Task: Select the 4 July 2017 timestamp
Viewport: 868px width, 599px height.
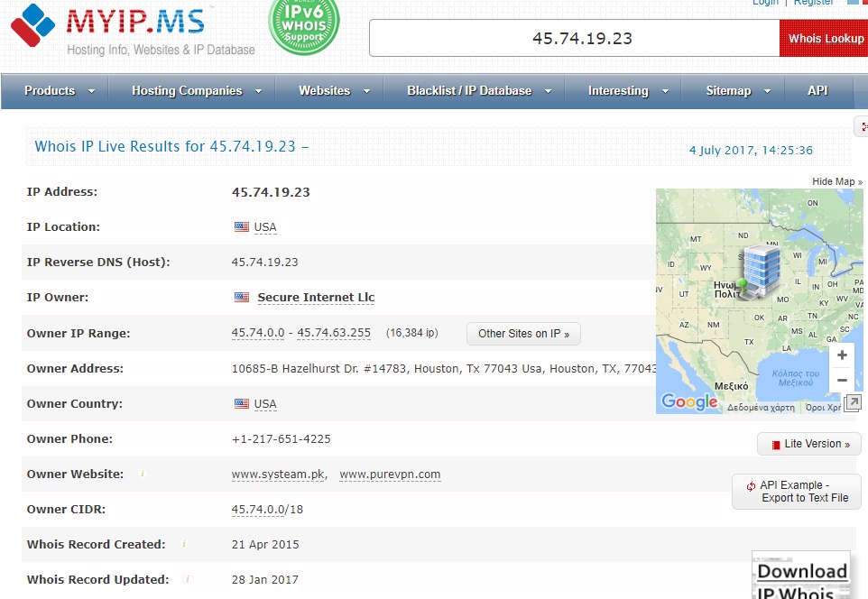Action: 751,150
